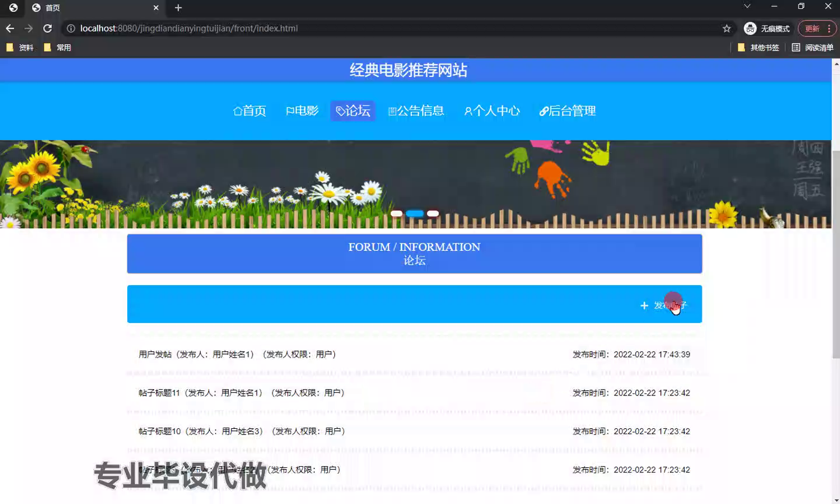Open the 用户发帖 forum post
The image size is (840, 504).
tap(414, 354)
